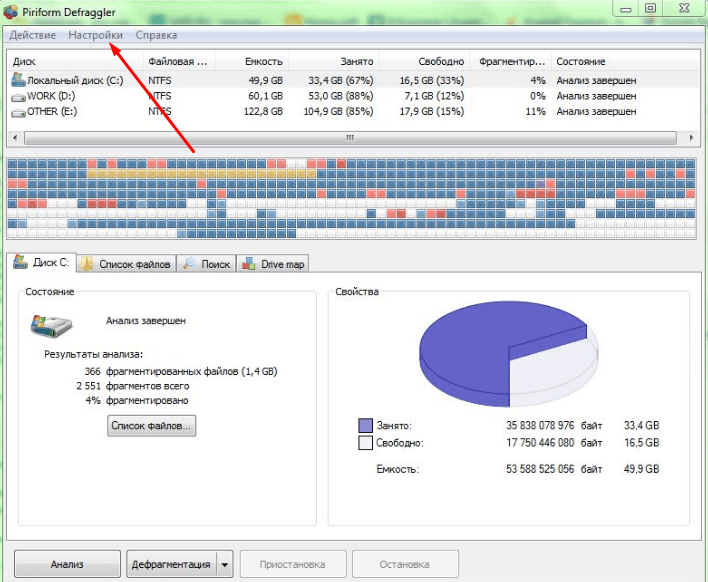Click the OTHER (E:) drive name
Viewport: 708px width, 582px height.
(52, 112)
